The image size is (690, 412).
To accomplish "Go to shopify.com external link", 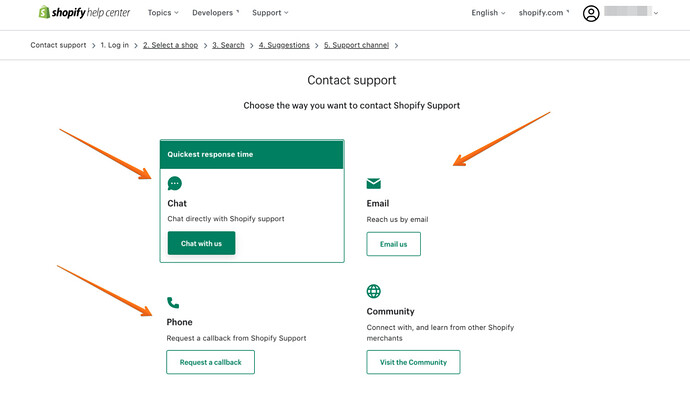I will (543, 13).
